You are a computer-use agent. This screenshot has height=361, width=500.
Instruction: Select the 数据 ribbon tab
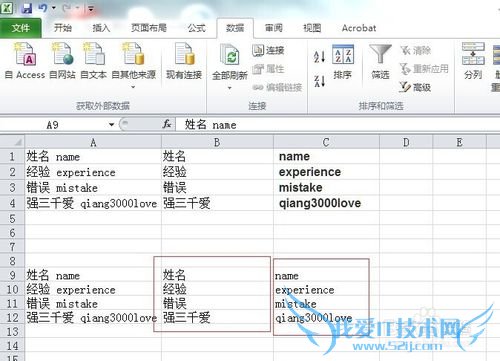point(235,28)
